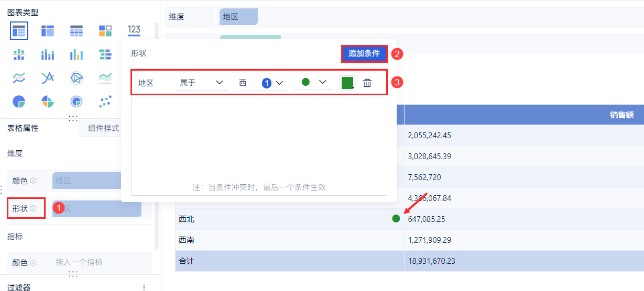Pick the area chart icon
Screen dimensions: 644x291
coord(105,78)
